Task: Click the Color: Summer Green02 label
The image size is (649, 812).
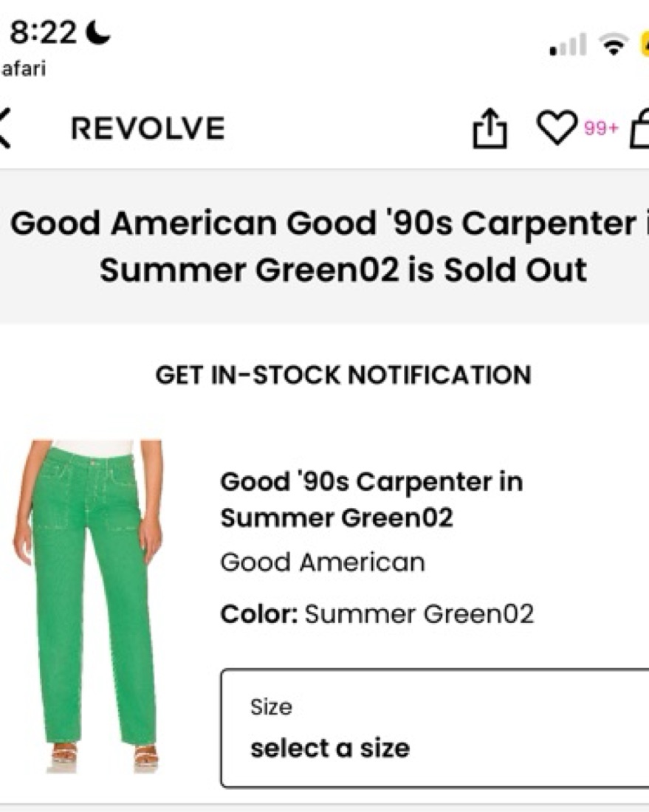Action: 377,614
